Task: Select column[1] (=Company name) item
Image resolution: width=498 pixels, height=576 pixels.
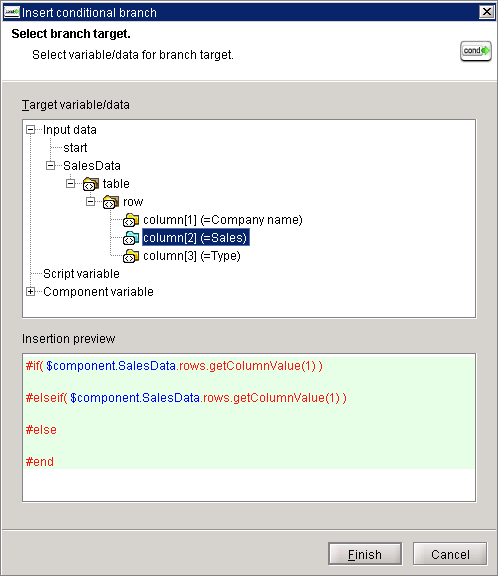Action: point(223,220)
